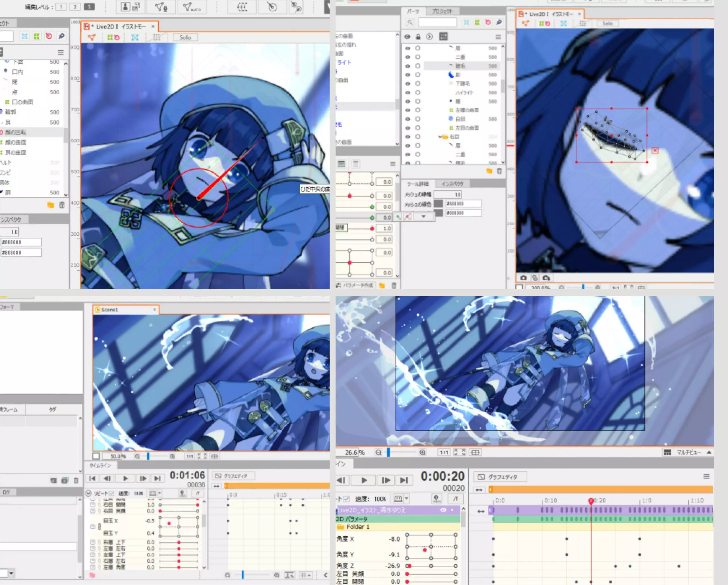Select edit level 1 button
This screenshot has height=585, width=728.
click(61, 7)
